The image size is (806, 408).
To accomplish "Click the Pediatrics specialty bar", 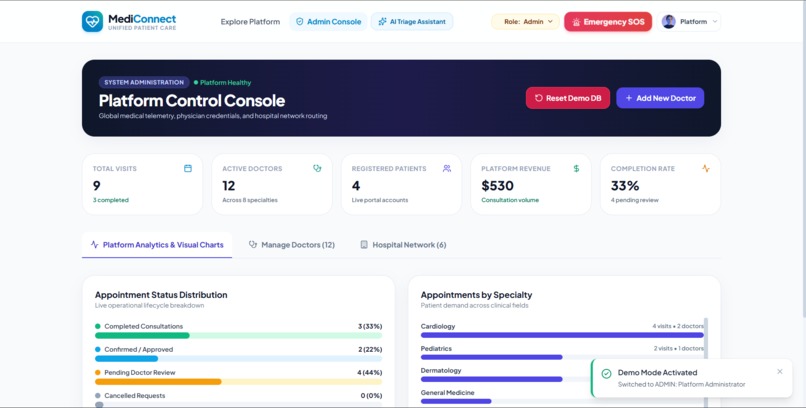I will 491,357.
